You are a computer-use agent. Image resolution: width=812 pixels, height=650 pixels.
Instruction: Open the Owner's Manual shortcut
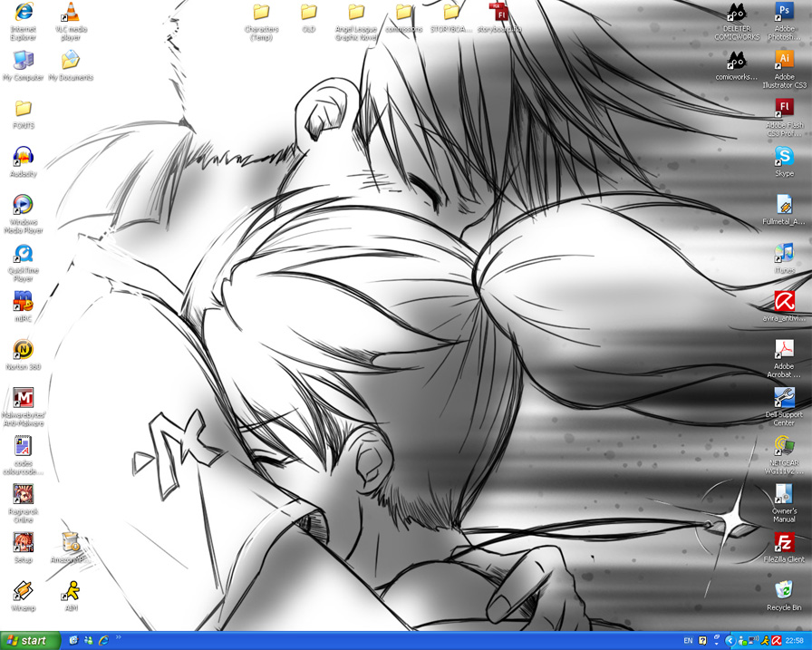click(785, 503)
